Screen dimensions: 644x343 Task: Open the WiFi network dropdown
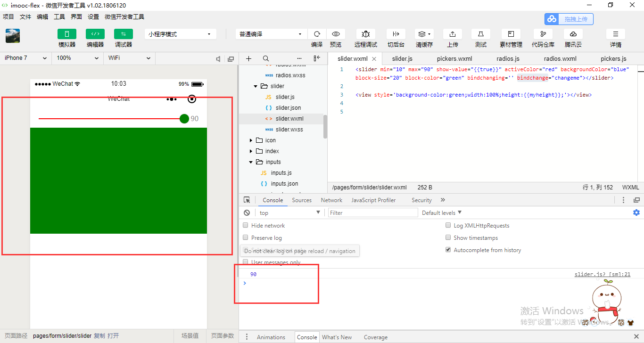pyautogui.click(x=130, y=58)
